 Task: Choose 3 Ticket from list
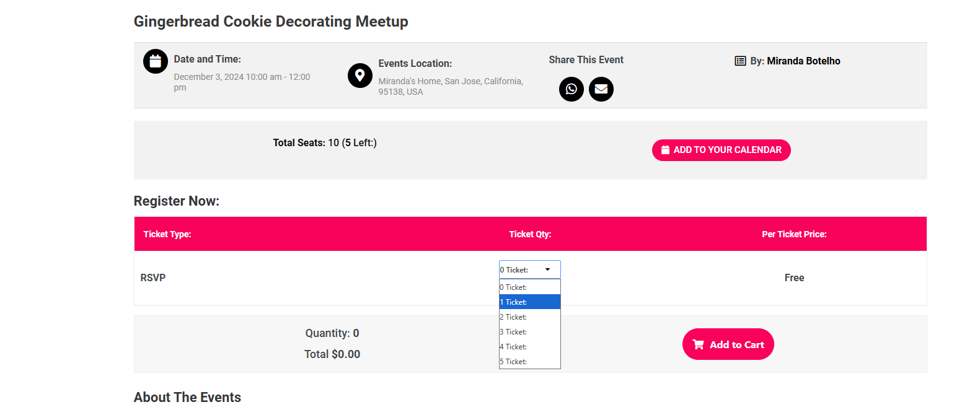point(530,332)
